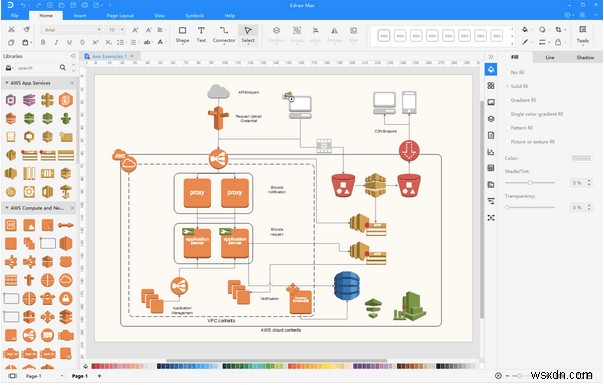Click the canvas vertical scrollbar
This screenshot has height=385, width=604.
(482, 209)
